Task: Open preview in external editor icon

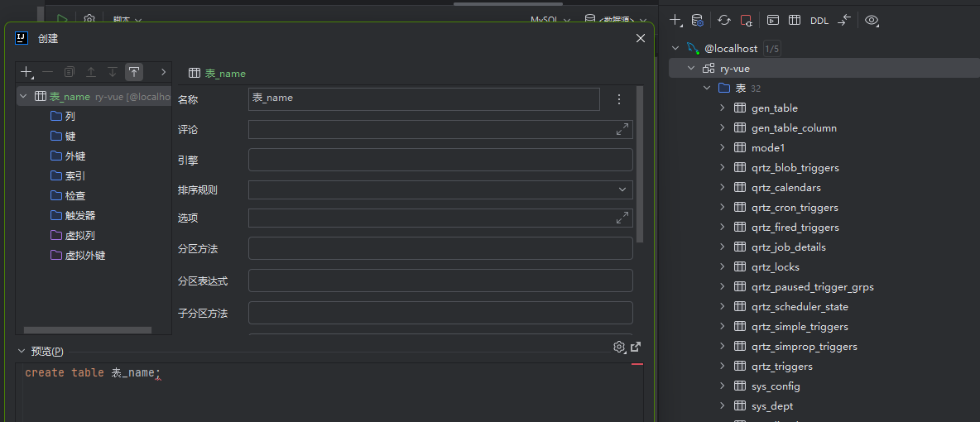Action: (x=636, y=347)
